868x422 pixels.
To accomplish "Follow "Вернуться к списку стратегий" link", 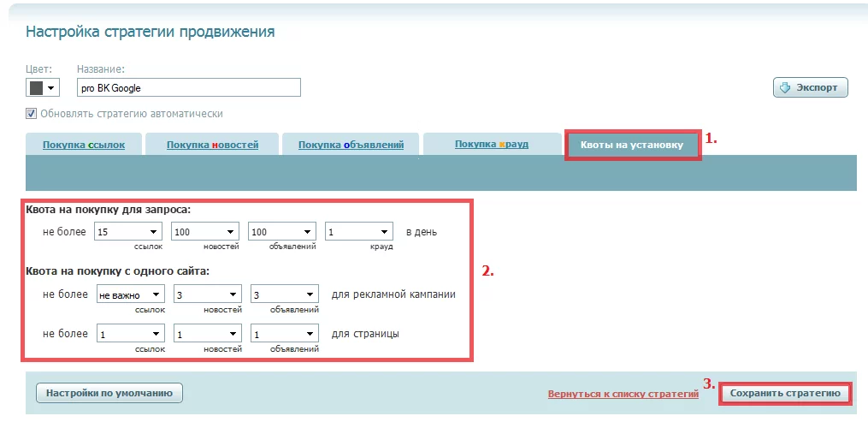I will pyautogui.click(x=623, y=395).
